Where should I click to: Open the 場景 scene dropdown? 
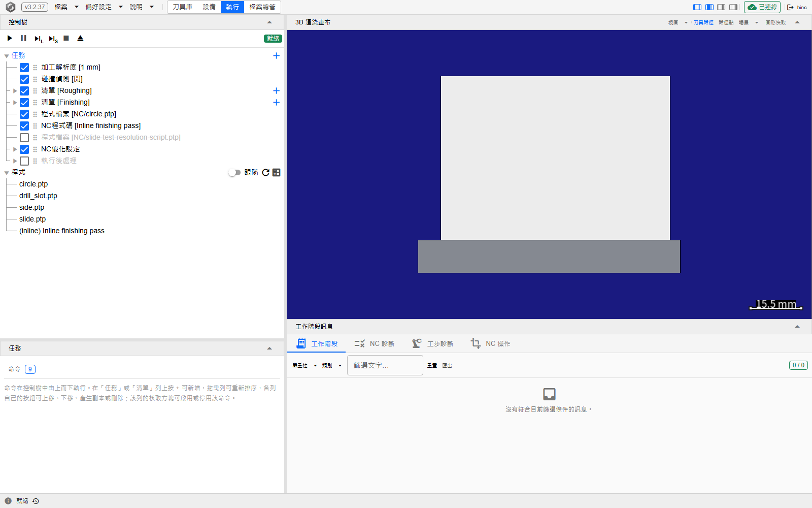pyautogui.click(x=749, y=22)
